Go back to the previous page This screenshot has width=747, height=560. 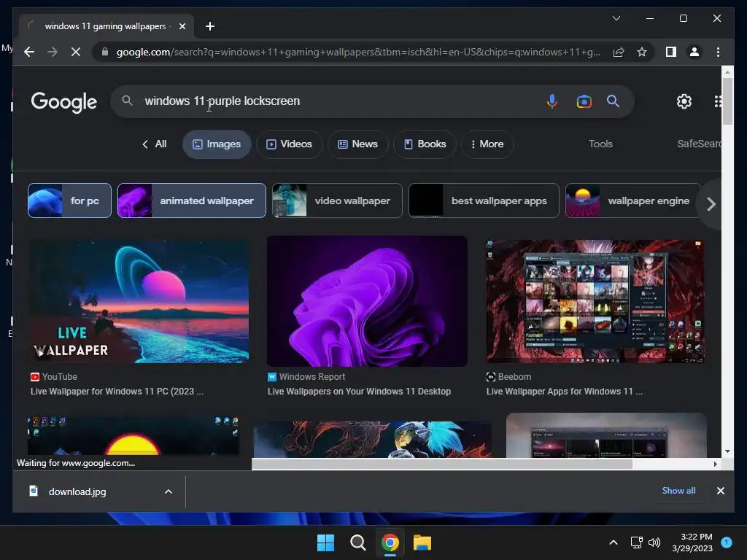[29, 52]
